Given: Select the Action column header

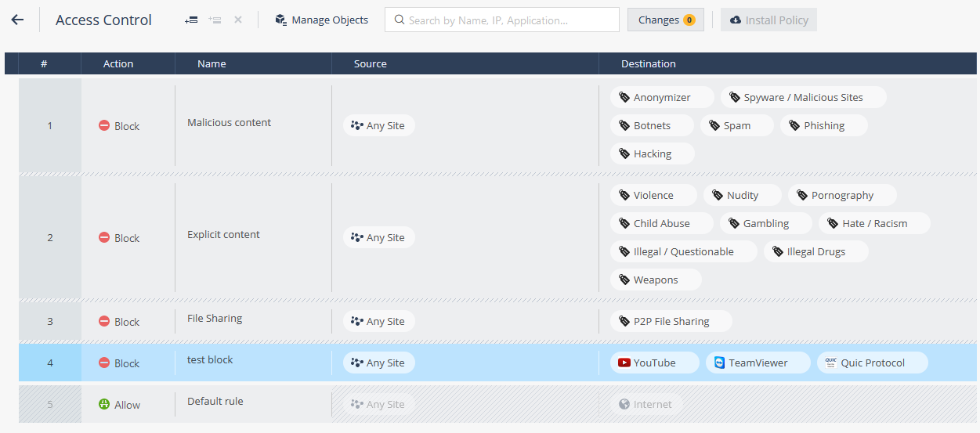Looking at the screenshot, I should click(118, 63).
